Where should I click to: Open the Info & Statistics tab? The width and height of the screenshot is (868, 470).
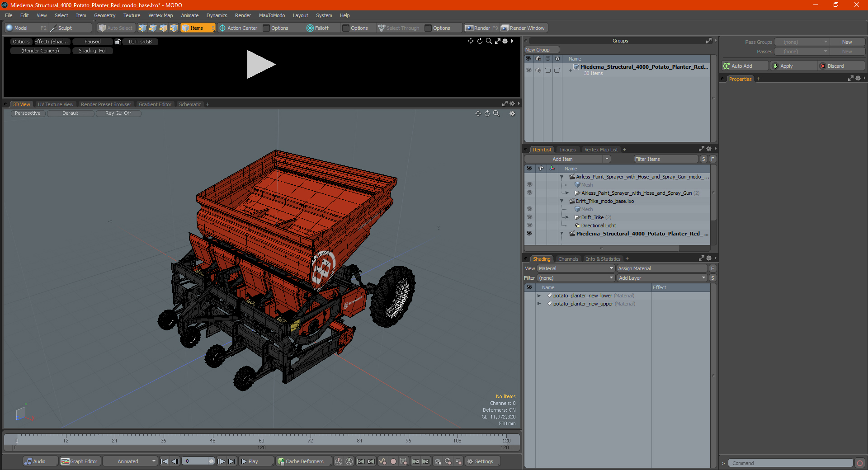[x=603, y=259]
